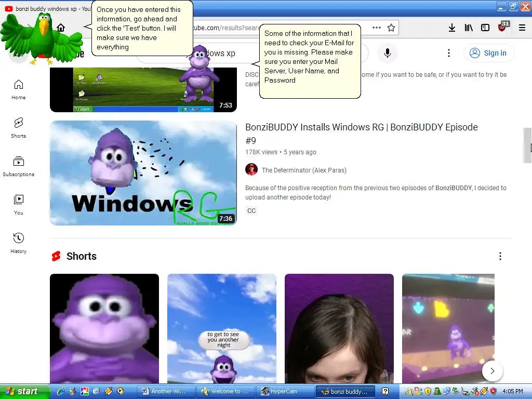Image resolution: width=532 pixels, height=399 pixels.
Task: Open the Firefox downloads arrow
Action: [x=452, y=28]
